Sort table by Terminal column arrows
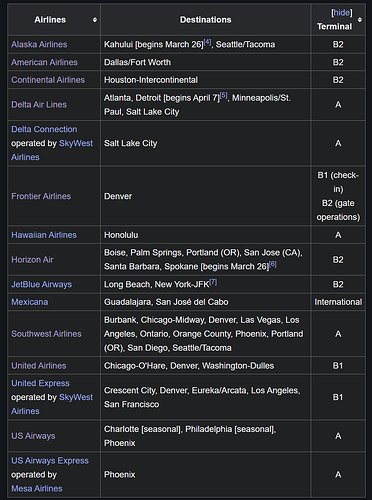 pyautogui.click(x=360, y=20)
